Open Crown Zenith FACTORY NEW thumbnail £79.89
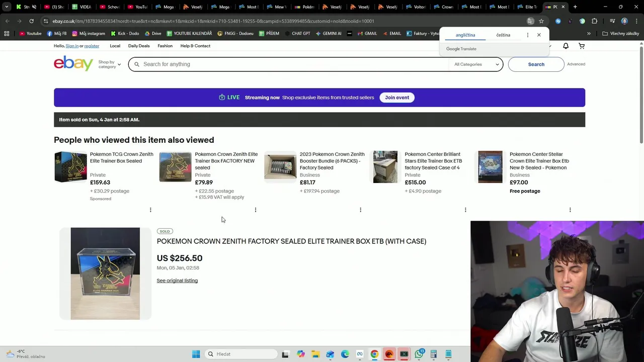 [175, 167]
